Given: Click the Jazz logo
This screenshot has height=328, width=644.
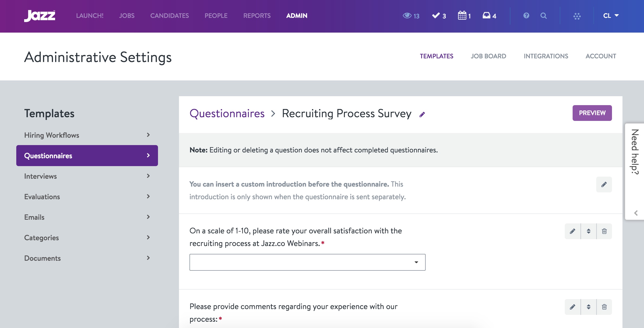Looking at the screenshot, I should pyautogui.click(x=40, y=16).
